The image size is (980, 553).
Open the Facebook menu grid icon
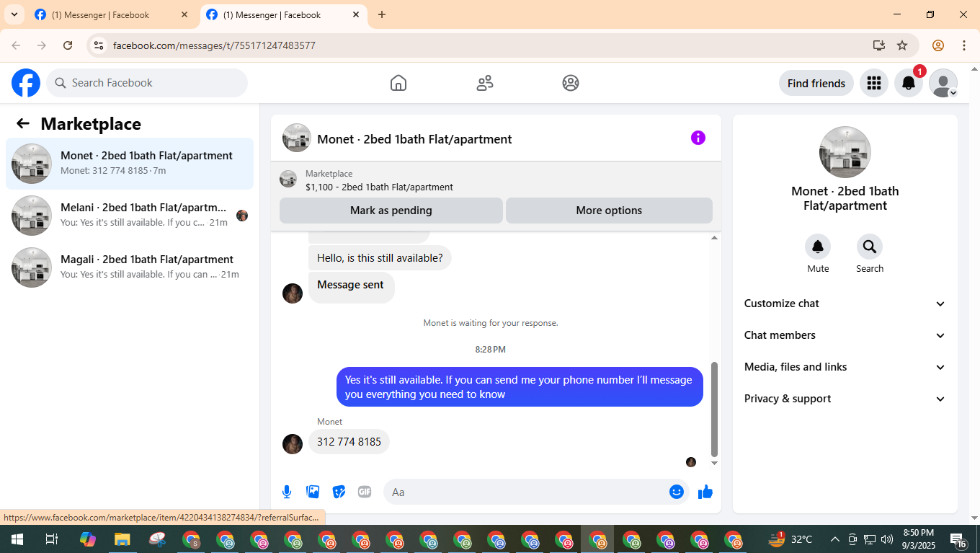pyautogui.click(x=874, y=83)
